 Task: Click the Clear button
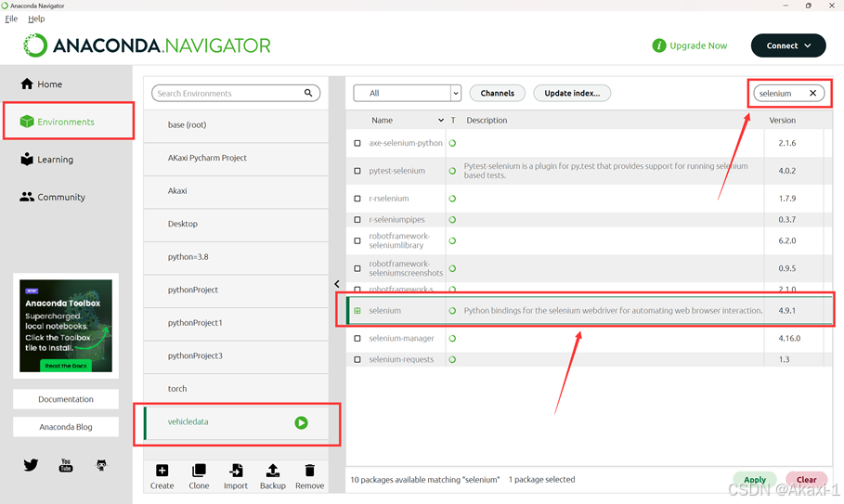point(806,479)
